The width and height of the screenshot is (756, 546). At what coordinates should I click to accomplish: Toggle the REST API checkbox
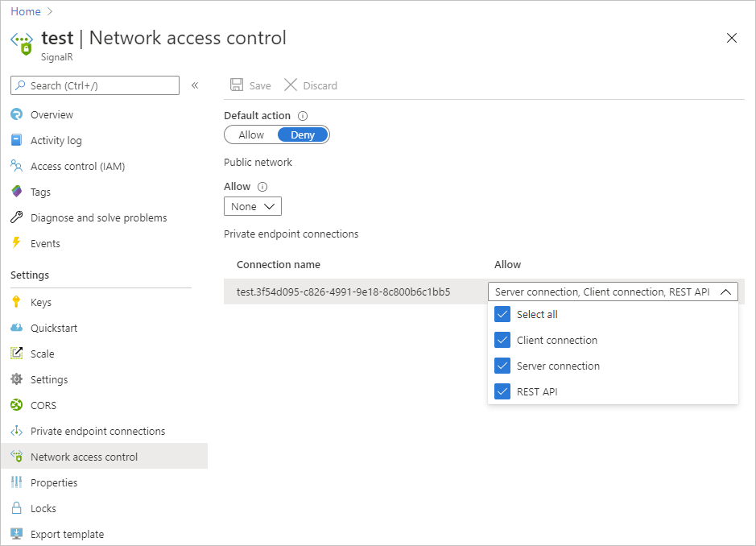pos(503,391)
